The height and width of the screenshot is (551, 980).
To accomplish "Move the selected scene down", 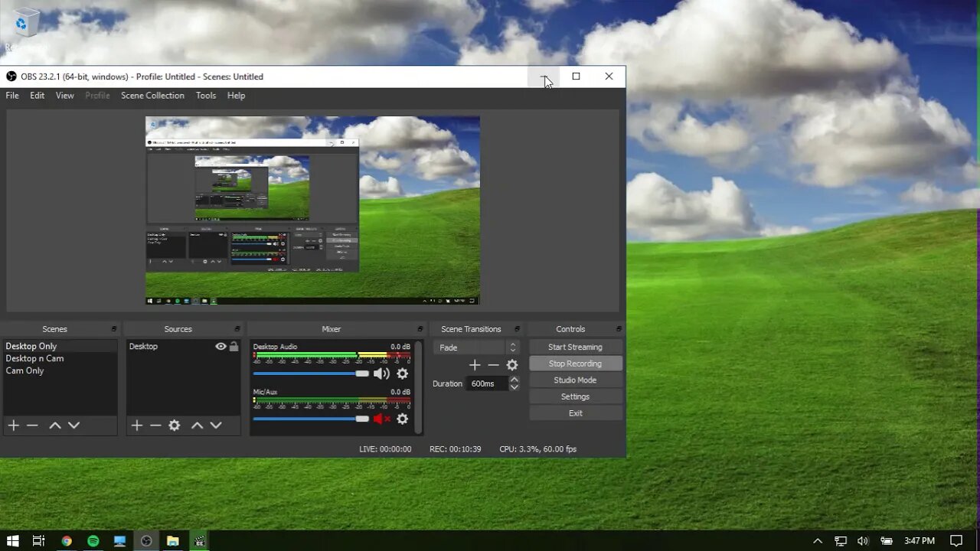I will point(73,425).
